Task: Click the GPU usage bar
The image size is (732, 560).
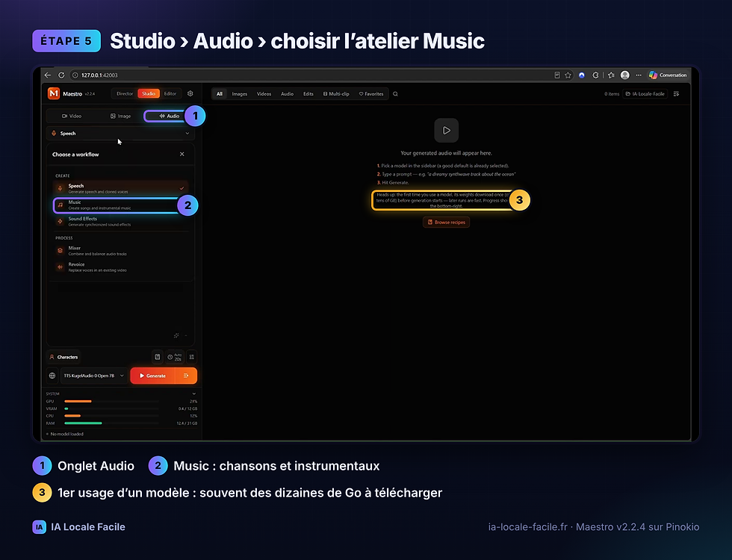Action: 111,402
